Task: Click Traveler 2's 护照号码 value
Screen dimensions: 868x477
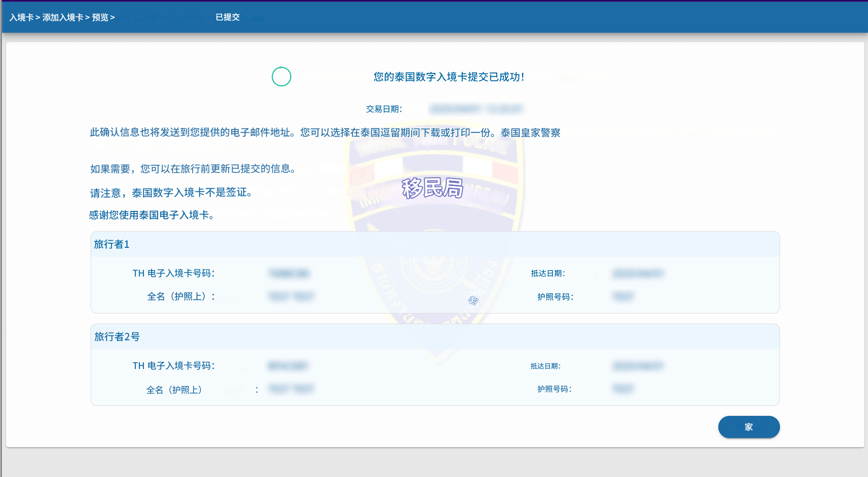Action: tap(623, 389)
